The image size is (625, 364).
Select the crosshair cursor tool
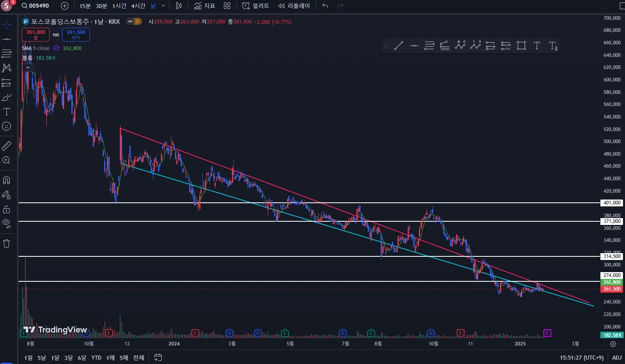point(6,25)
